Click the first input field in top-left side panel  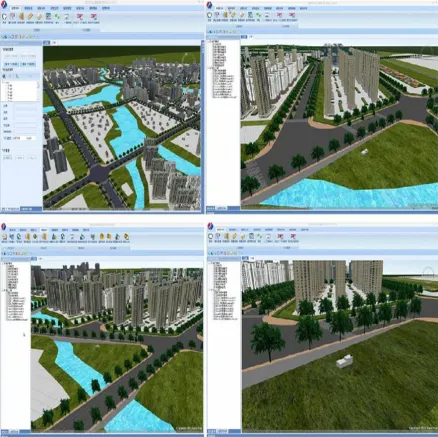pyautogui.click(x=25, y=106)
